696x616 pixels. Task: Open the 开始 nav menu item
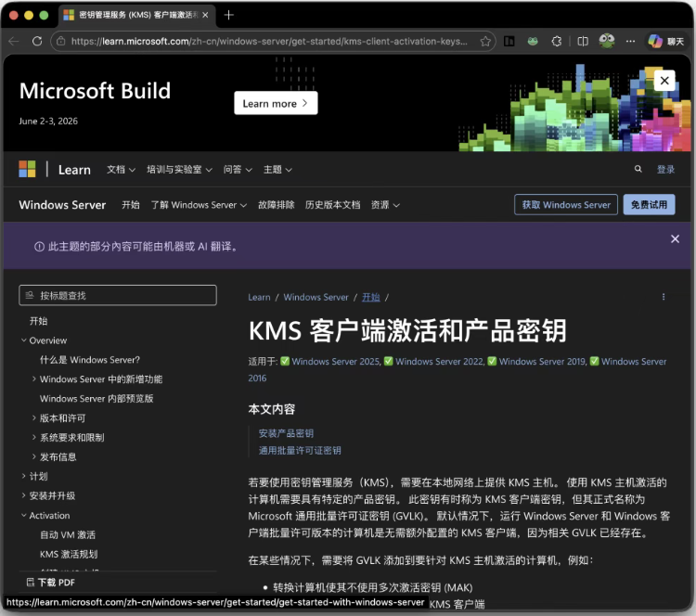coord(131,205)
